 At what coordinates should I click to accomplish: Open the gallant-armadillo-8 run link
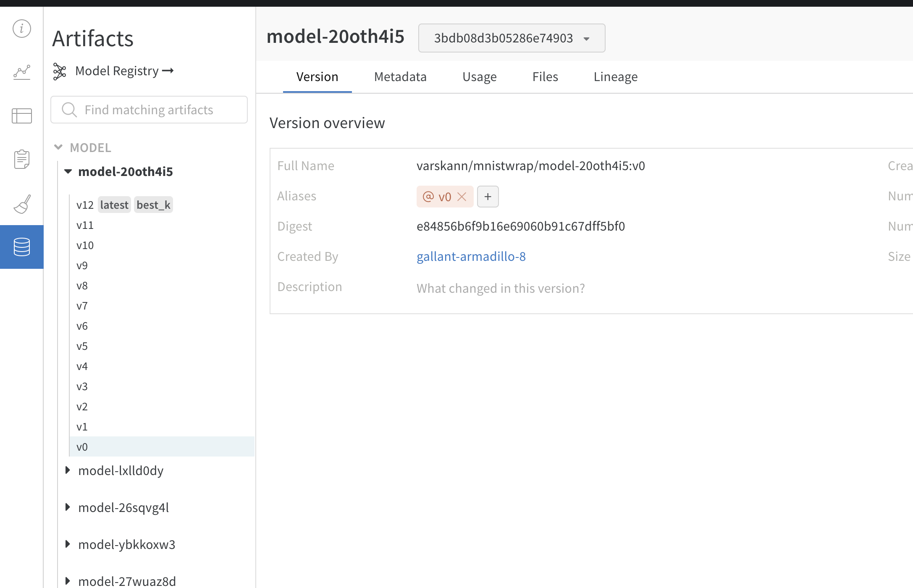pos(471,257)
